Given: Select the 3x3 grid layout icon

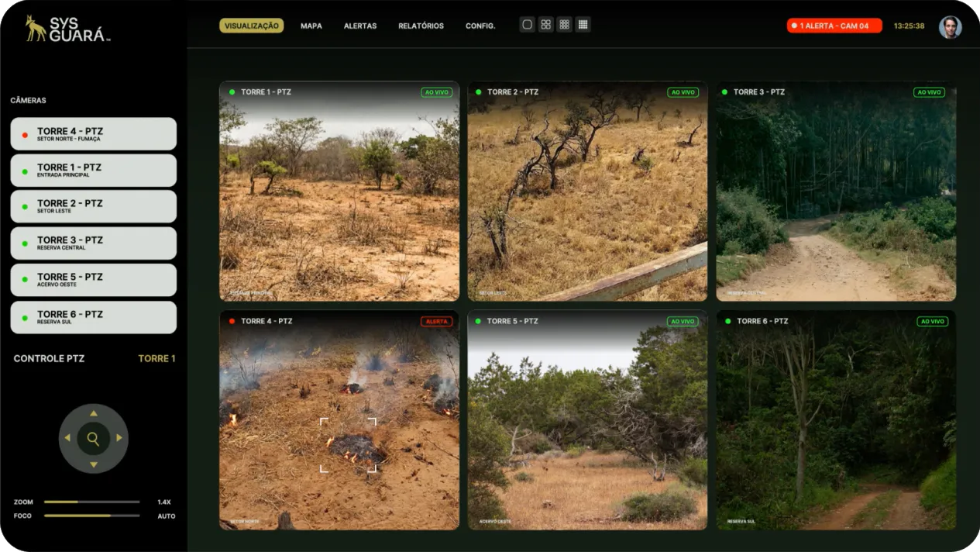Looking at the screenshot, I should point(565,25).
